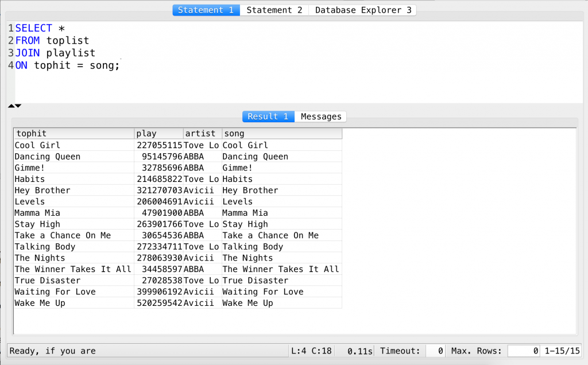Open the Database Explorer 3 tab
Viewport: 588px width, 365px height.
[362, 10]
